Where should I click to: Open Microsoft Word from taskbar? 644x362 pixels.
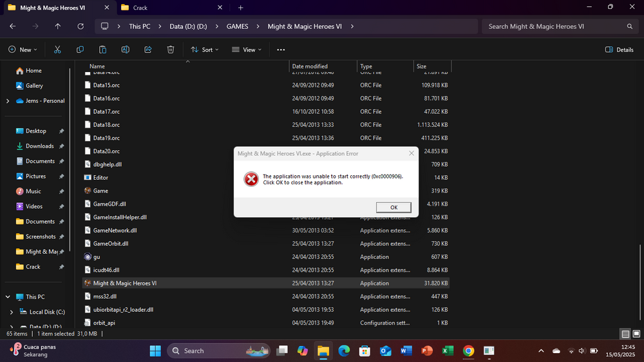(406, 350)
